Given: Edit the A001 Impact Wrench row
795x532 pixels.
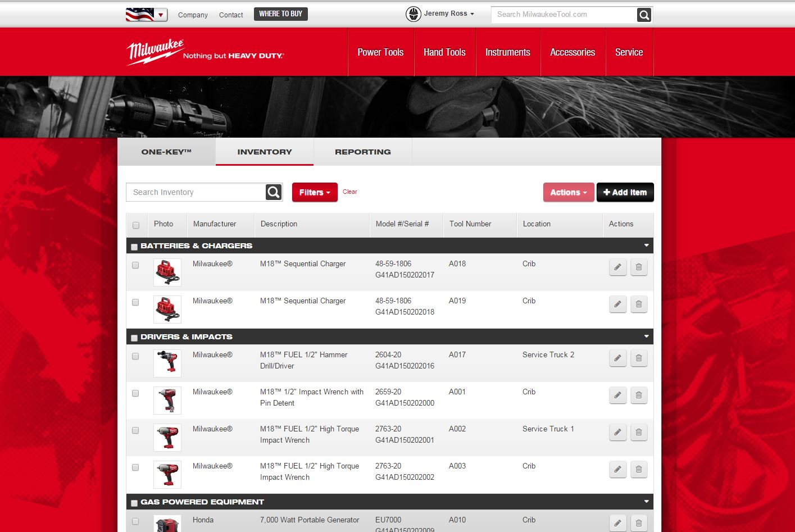Looking at the screenshot, I should tap(617, 395).
